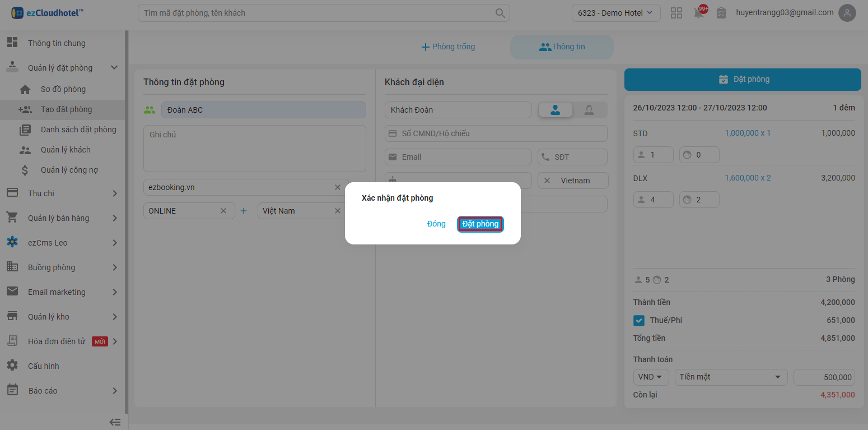Open the user avatar icon
The image size is (868, 430).
point(847,13)
